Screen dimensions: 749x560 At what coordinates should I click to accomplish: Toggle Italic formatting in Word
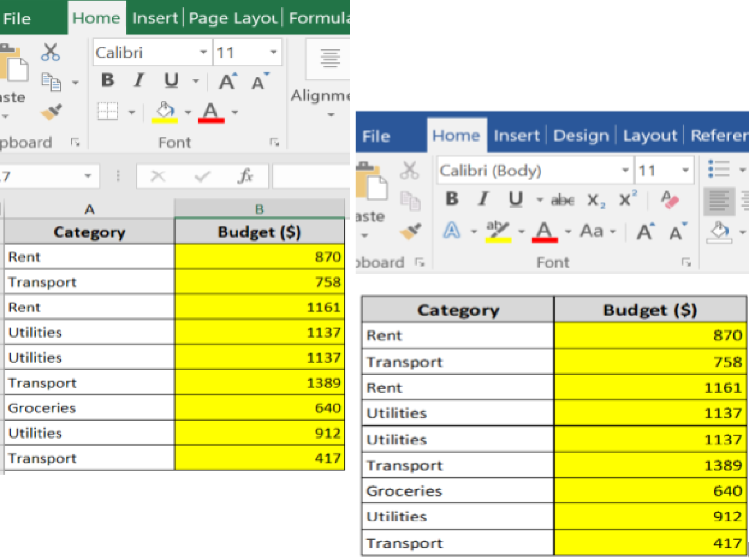[483, 199]
